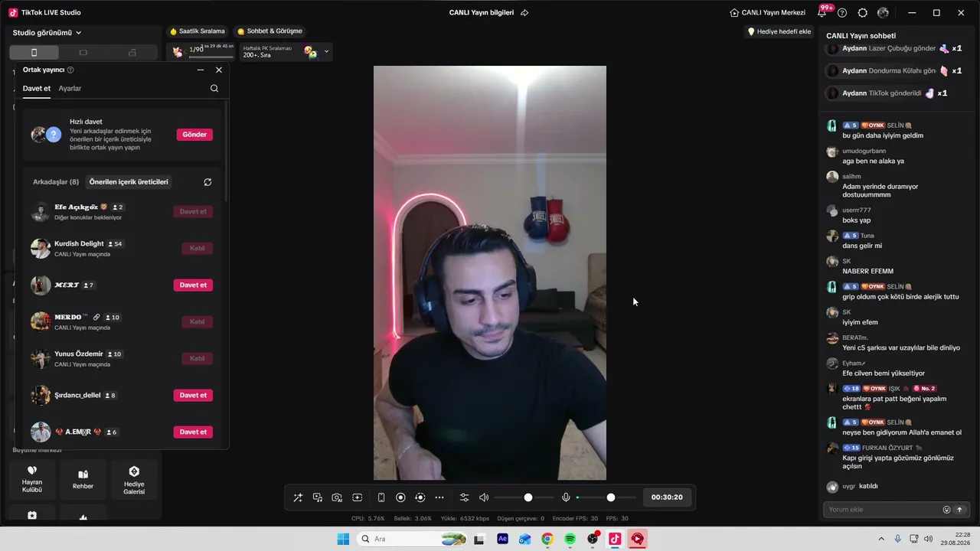
Task: Open the magic wand effects tool
Action: click(x=298, y=497)
